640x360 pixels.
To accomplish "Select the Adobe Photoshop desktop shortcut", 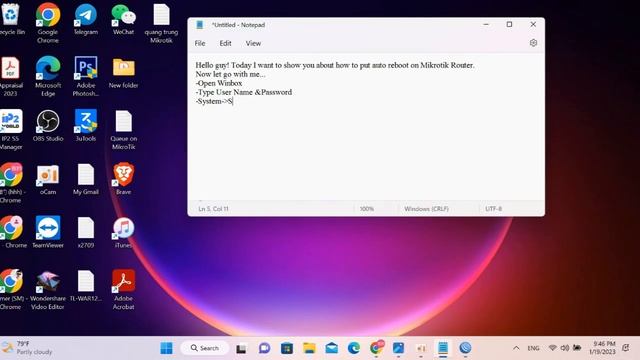I will tap(86, 77).
